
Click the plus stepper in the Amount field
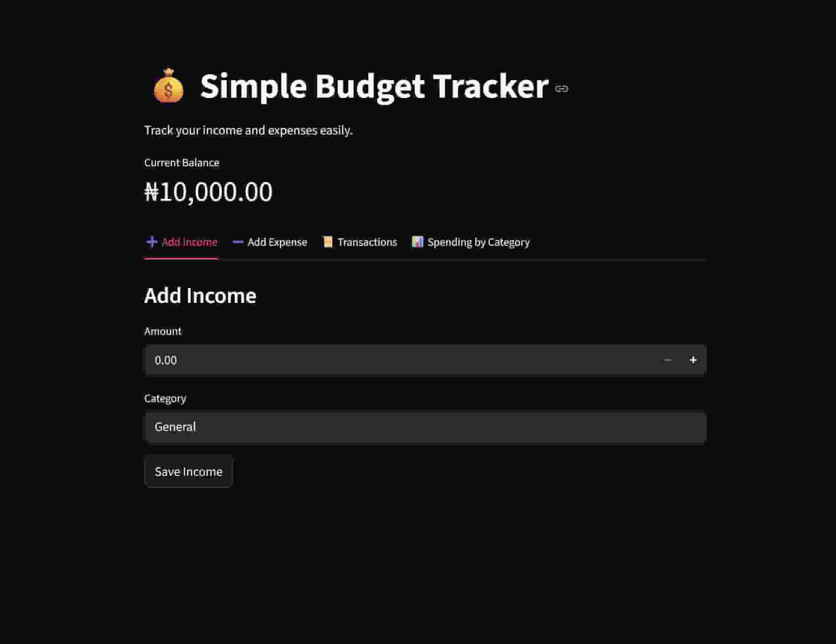tap(693, 360)
